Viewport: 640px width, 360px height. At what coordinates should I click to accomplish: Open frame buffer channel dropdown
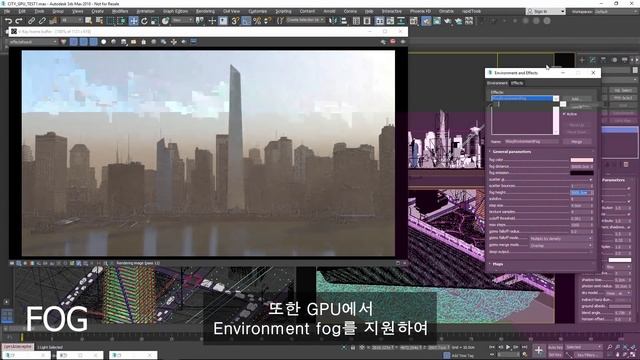click(33, 42)
